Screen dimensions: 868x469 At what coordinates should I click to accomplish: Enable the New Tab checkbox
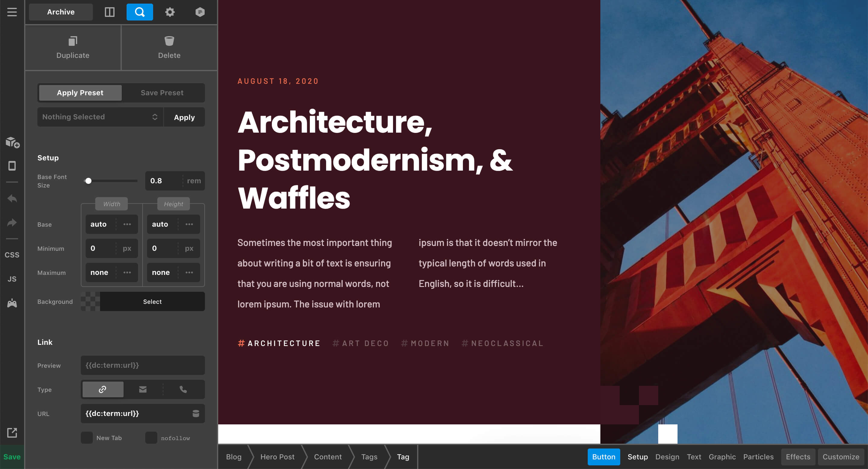(x=86, y=438)
